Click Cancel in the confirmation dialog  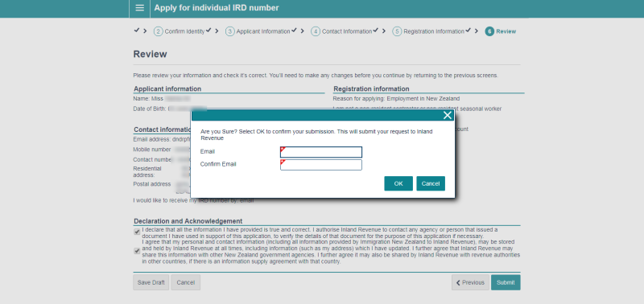431,183
